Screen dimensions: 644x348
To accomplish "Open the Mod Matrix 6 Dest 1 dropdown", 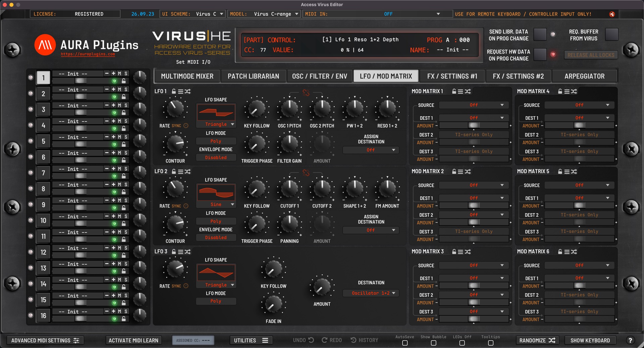I will click(579, 278).
